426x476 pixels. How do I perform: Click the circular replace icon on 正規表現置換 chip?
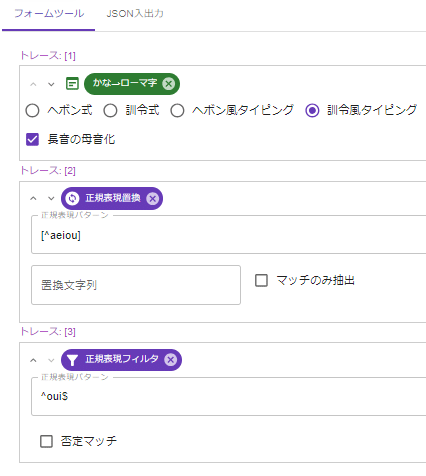pyautogui.click(x=72, y=199)
